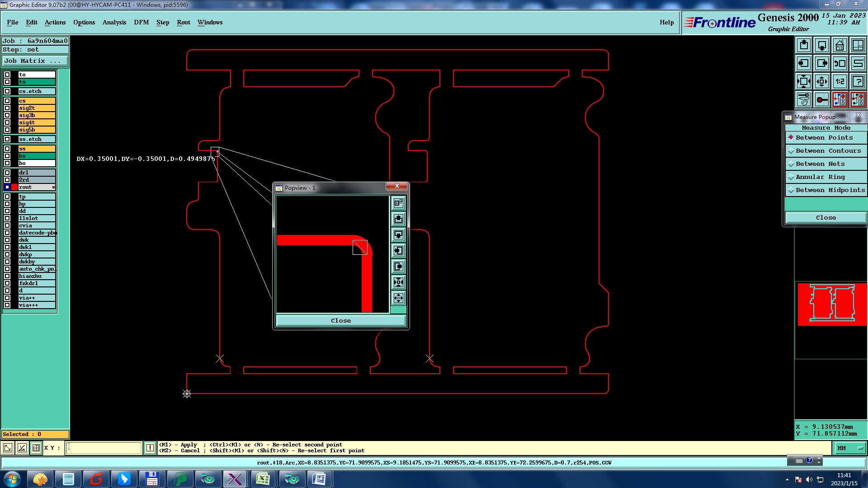This screenshot has width=868, height=488.
Task: Click the X Excel icon in Windows taskbar
Action: [x=263, y=479]
